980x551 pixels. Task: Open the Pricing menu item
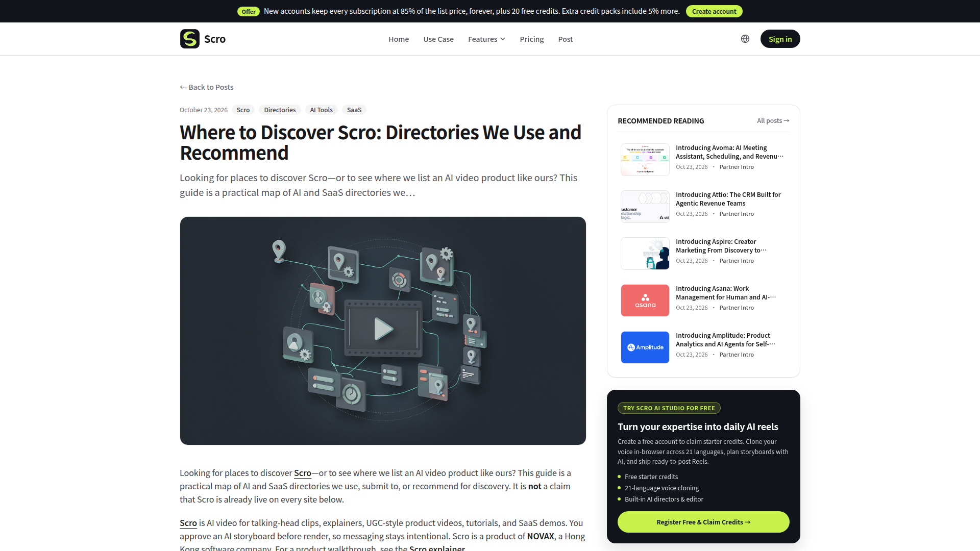(x=532, y=39)
